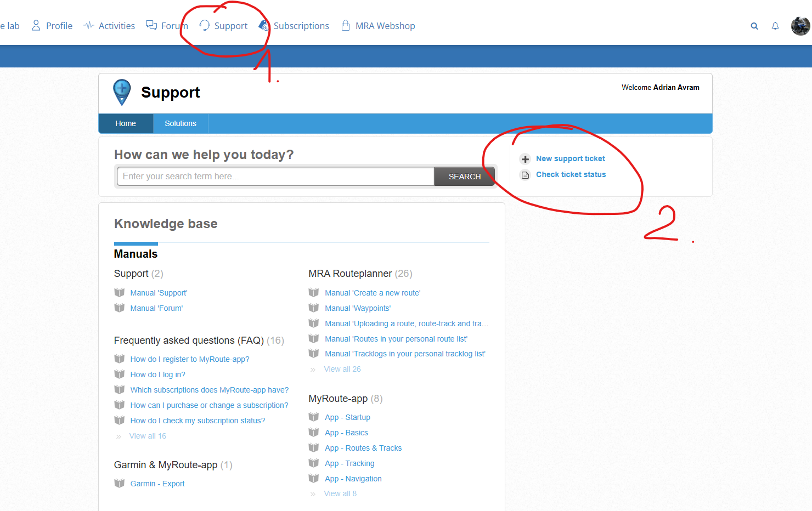Click the Activities pulse icon

[x=89, y=25]
